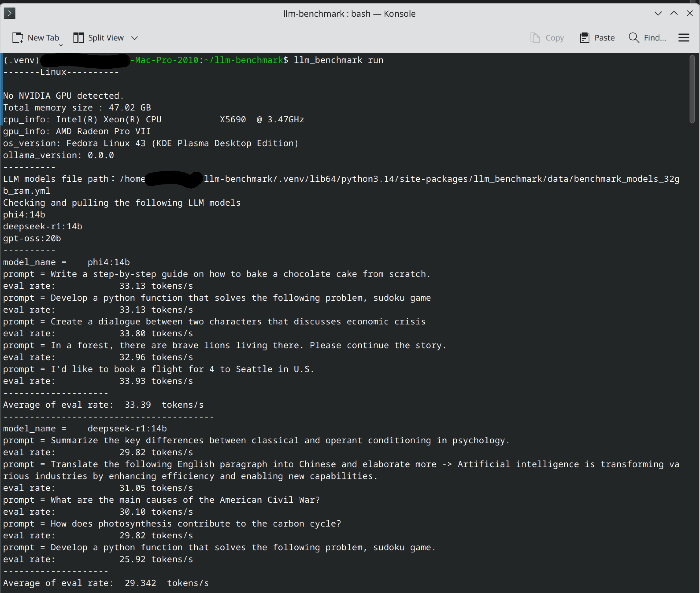Click the 'model_name = deepseek-r1:14b' line

[85, 429]
